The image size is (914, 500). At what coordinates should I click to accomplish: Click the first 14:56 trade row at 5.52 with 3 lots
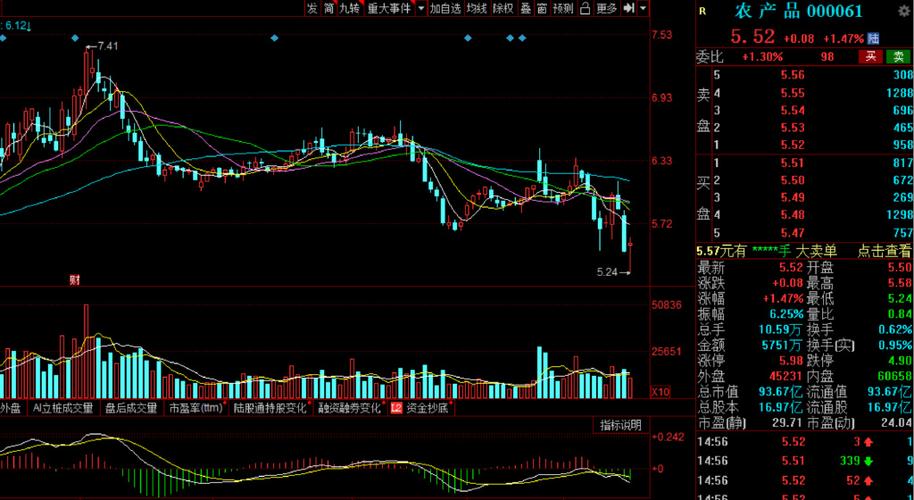(805, 442)
